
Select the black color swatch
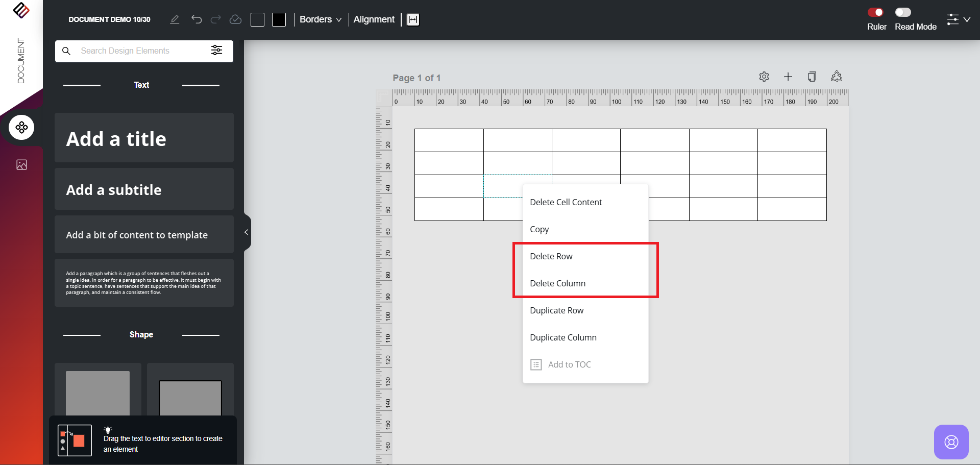(279, 19)
